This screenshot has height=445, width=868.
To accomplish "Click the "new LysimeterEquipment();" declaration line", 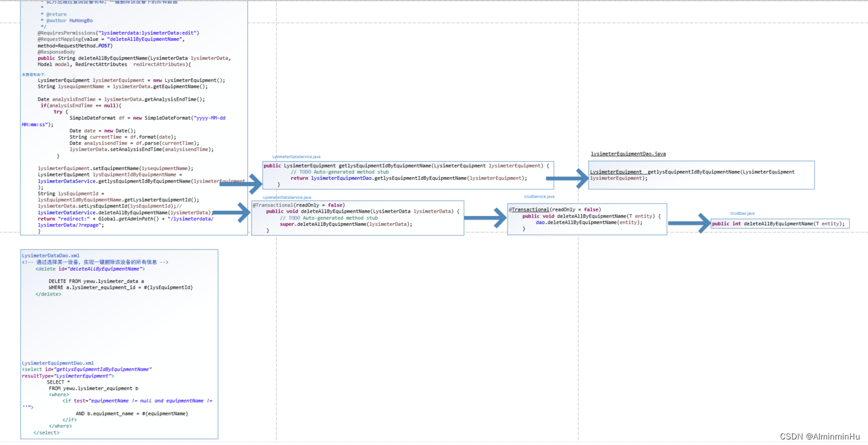I will 132,80.
